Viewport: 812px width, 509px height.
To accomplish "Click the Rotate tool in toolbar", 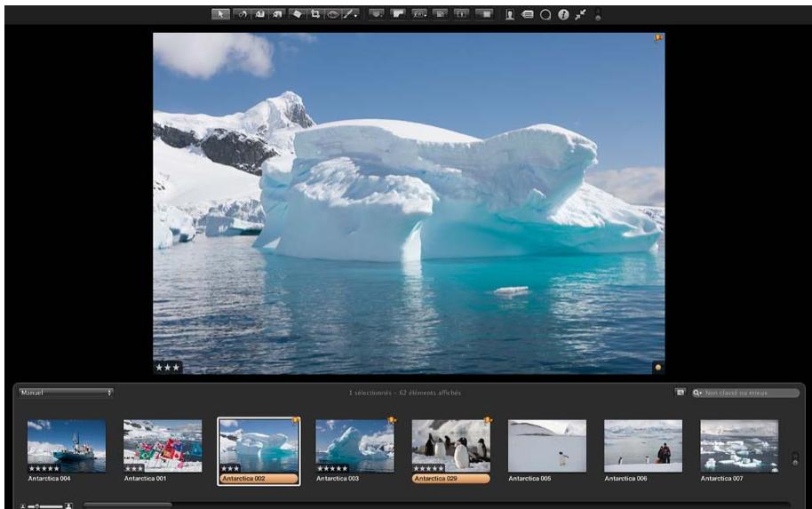I will pos(242,14).
